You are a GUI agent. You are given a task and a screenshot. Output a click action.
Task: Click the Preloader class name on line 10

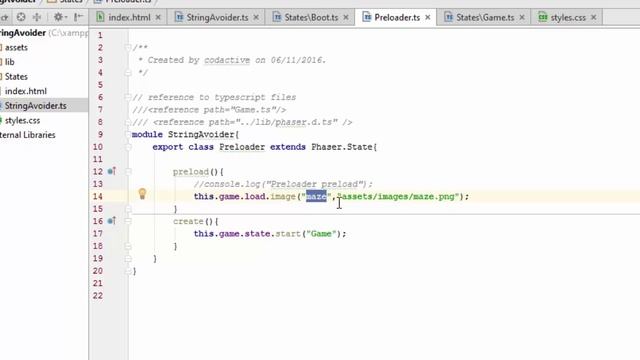click(242, 147)
